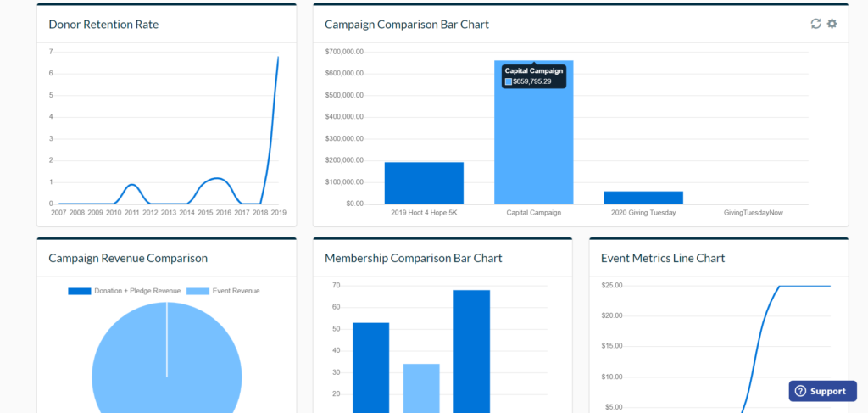
Task: Click the $700,000.00 y-axis label
Action: 344,52
